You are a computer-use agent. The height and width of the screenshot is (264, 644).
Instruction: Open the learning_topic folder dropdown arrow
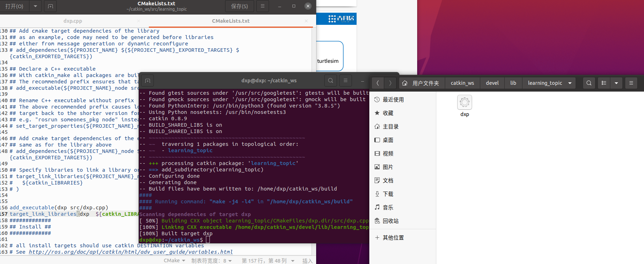click(x=570, y=83)
